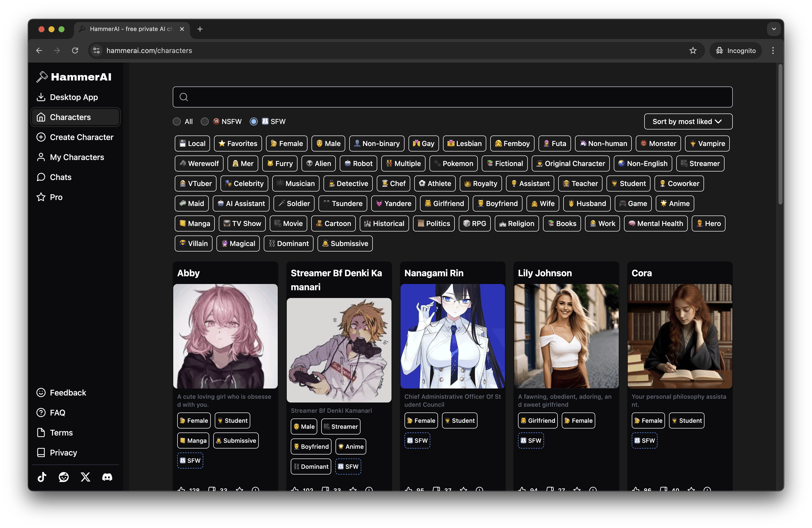Open the FAQ link

(57, 412)
